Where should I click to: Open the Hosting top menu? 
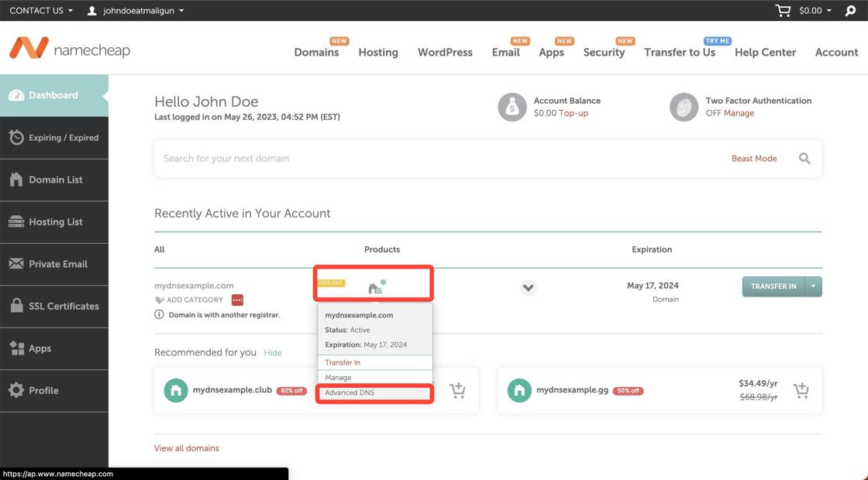pos(378,52)
